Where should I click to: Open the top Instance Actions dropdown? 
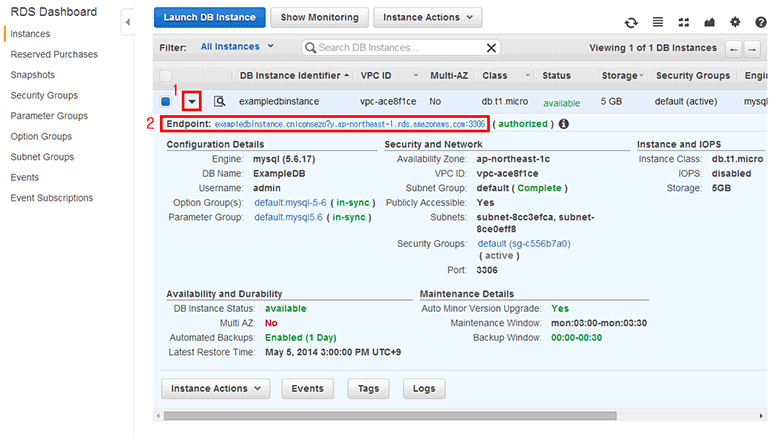pos(427,18)
